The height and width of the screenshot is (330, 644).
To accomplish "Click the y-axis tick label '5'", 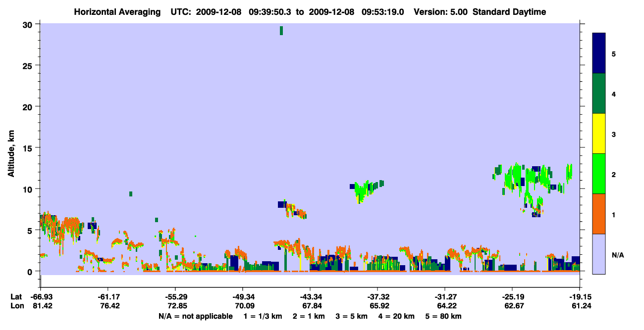I will [31, 230].
